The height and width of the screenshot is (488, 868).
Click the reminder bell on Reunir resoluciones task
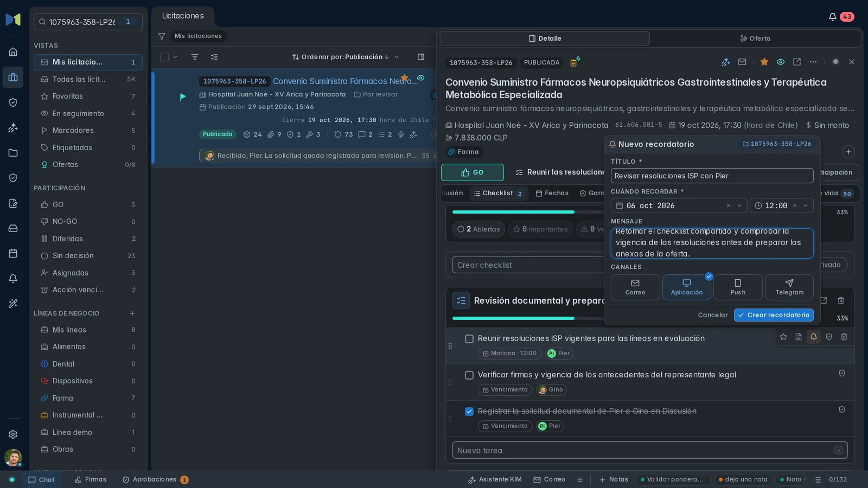pyautogui.click(x=814, y=337)
